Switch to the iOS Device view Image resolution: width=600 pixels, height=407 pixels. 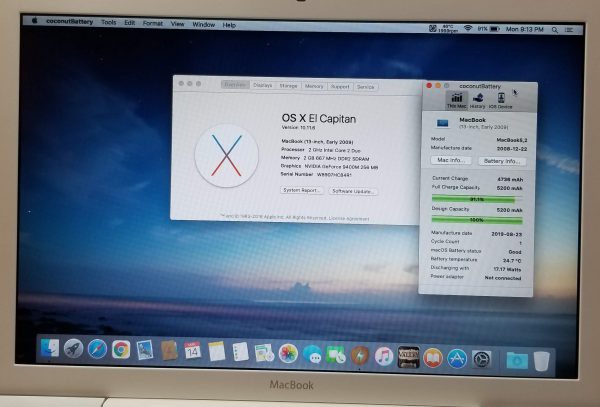[x=503, y=100]
